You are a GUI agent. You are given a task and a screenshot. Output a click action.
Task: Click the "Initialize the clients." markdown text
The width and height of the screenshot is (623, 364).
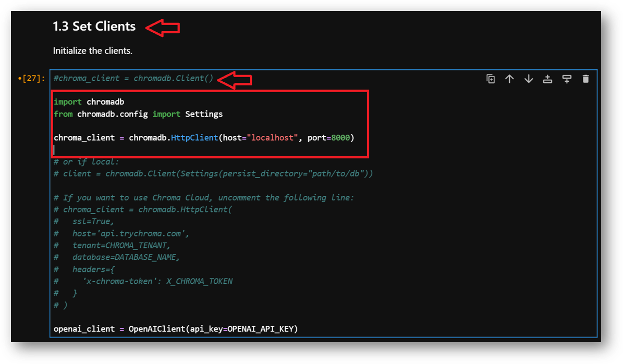[92, 51]
